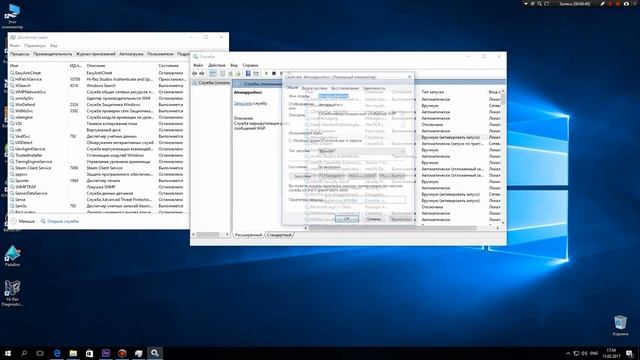Click the Stop service square icon in toolbar
Viewport: 640px width, 360px height.
274,73
